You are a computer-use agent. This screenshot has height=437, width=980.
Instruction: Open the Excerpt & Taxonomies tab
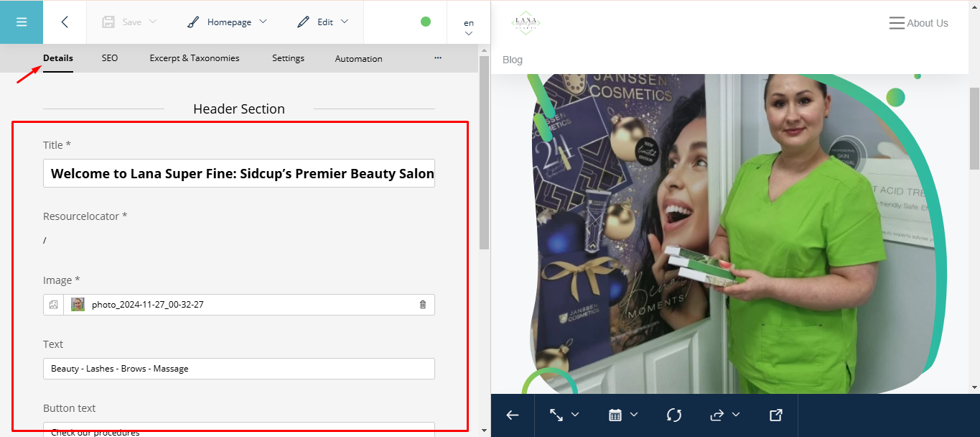(x=195, y=58)
